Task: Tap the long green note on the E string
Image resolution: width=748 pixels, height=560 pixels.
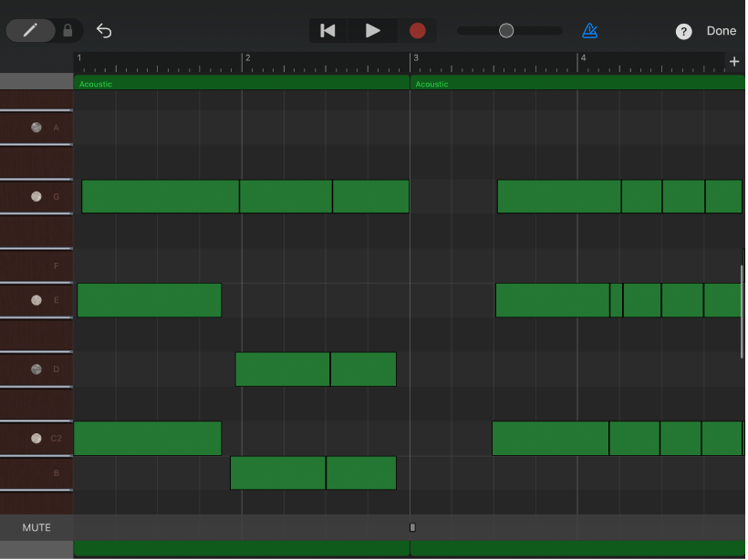Action: 149,300
